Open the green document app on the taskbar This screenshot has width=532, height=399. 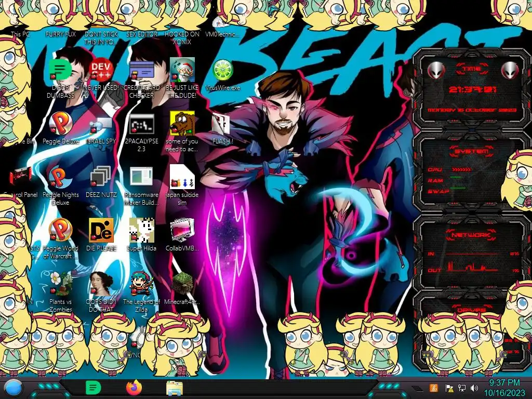(x=94, y=388)
